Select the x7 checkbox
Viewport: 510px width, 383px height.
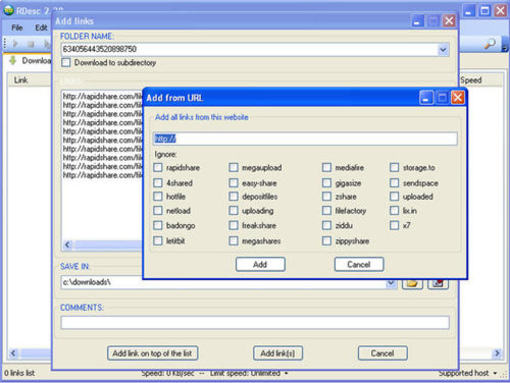(x=394, y=225)
